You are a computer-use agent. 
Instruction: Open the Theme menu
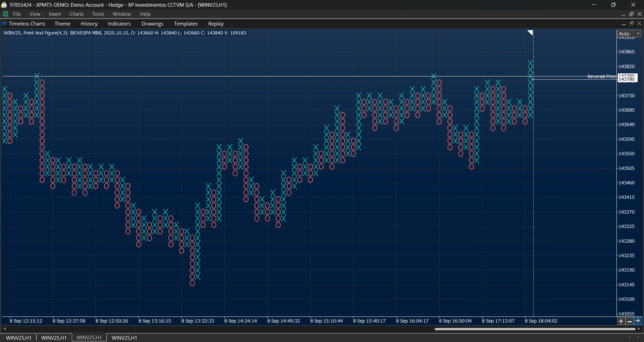(x=62, y=24)
